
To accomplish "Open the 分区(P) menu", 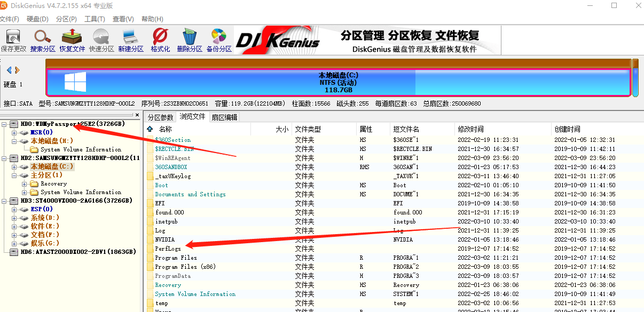I will [x=66, y=19].
